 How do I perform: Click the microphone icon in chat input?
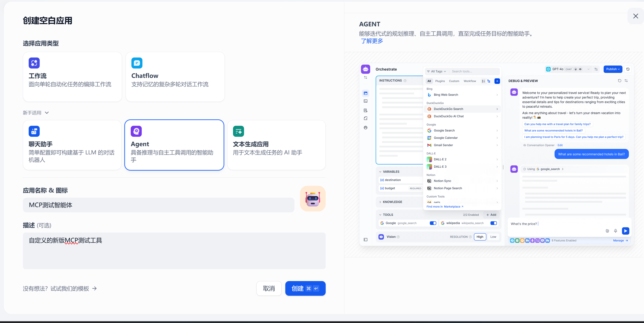[616, 231]
